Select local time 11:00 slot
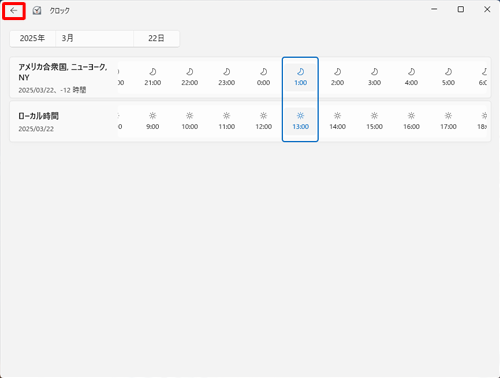The image size is (500, 378). tap(227, 121)
